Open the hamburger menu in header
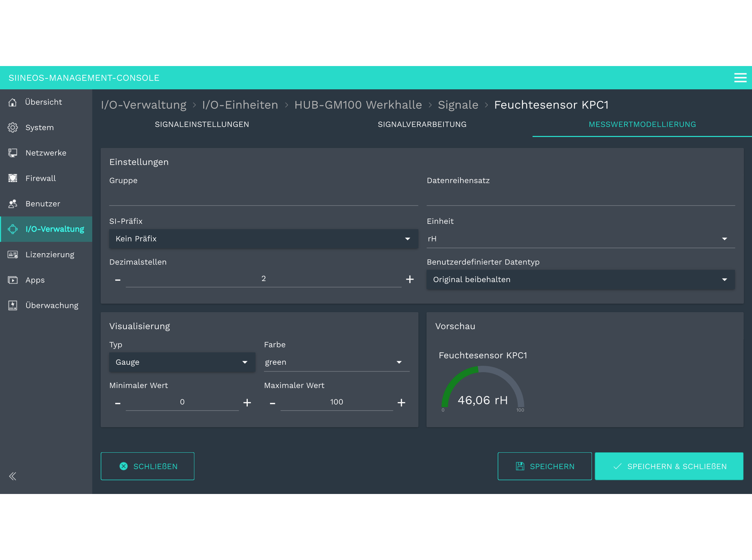Screen dimensions: 752x560 click(x=740, y=78)
